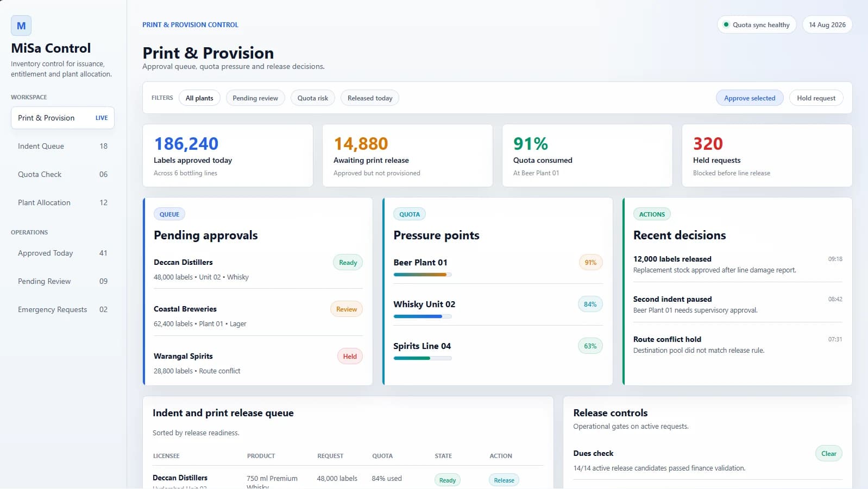This screenshot has height=489, width=868.
Task: Click the 91% Quota consumed card
Action: (x=587, y=156)
